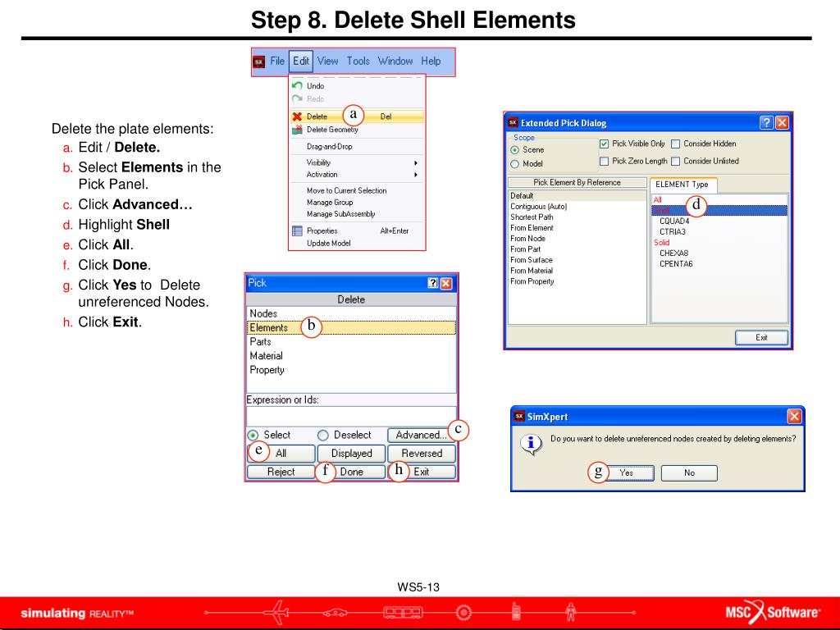840x630 pixels.
Task: Click the Advanced... button
Action: pyautogui.click(x=421, y=435)
